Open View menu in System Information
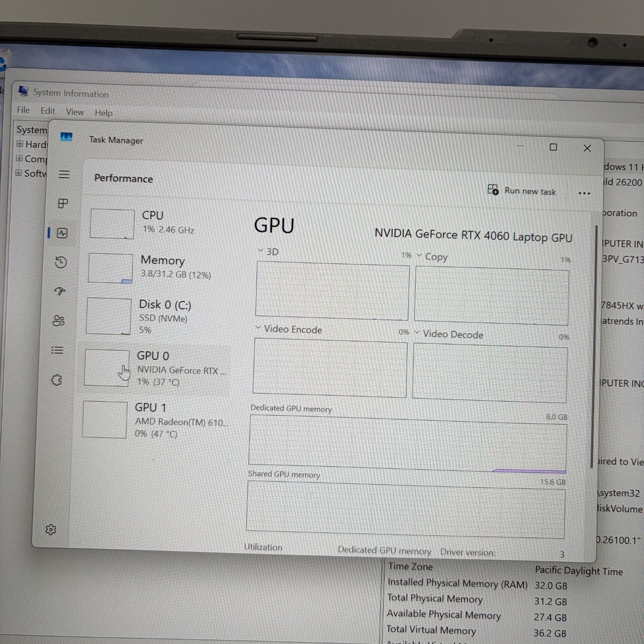 tap(75, 111)
